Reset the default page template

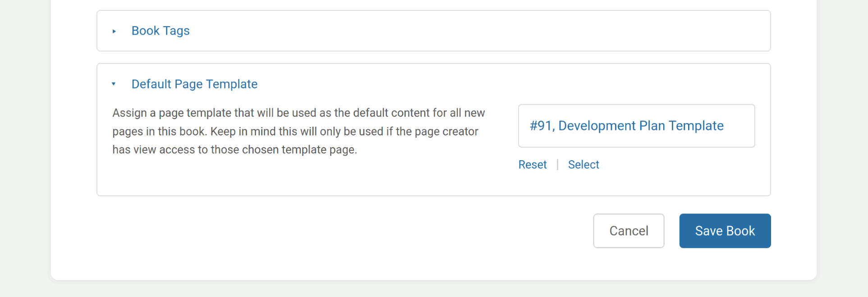pyautogui.click(x=533, y=165)
